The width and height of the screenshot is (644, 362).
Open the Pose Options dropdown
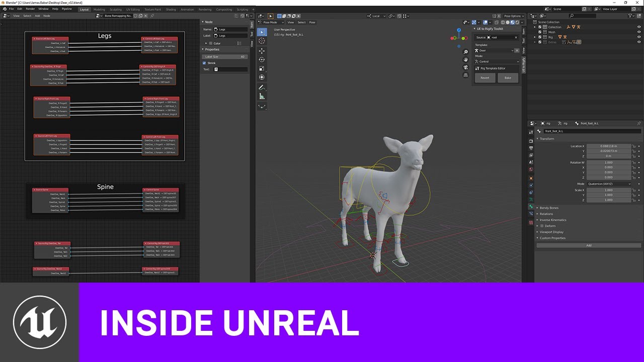click(x=514, y=16)
